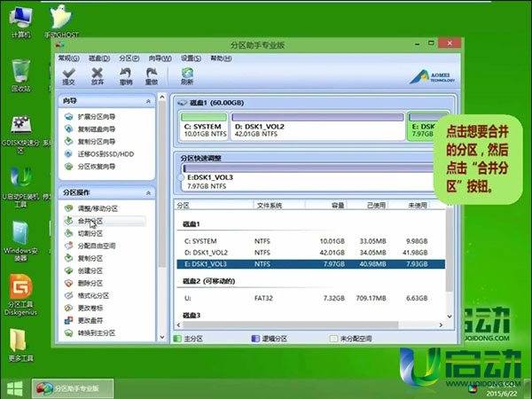Viewport: 532px width, 399px height.
Task: Choose the 删除分区 operation
Action: 84,284
